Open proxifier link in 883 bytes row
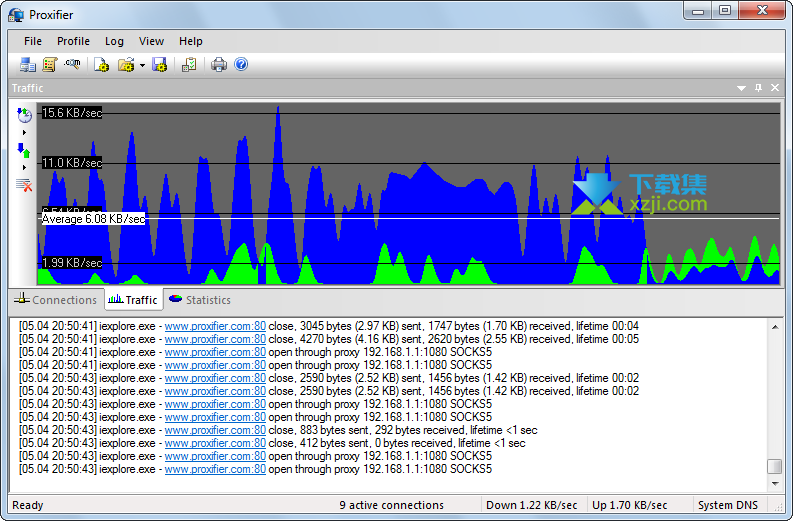The height and width of the screenshot is (521, 793). pos(215,430)
